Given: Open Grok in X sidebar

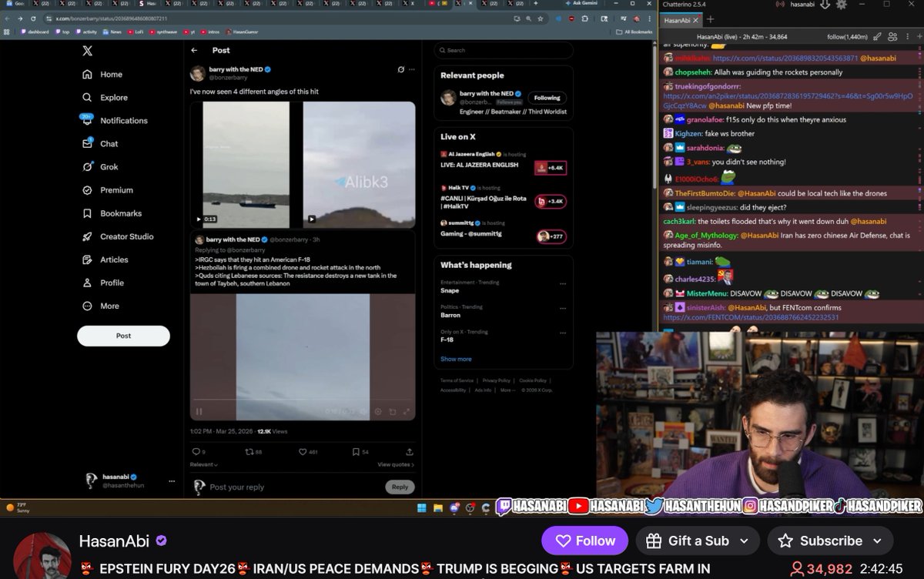Looking at the screenshot, I should 100,167.
